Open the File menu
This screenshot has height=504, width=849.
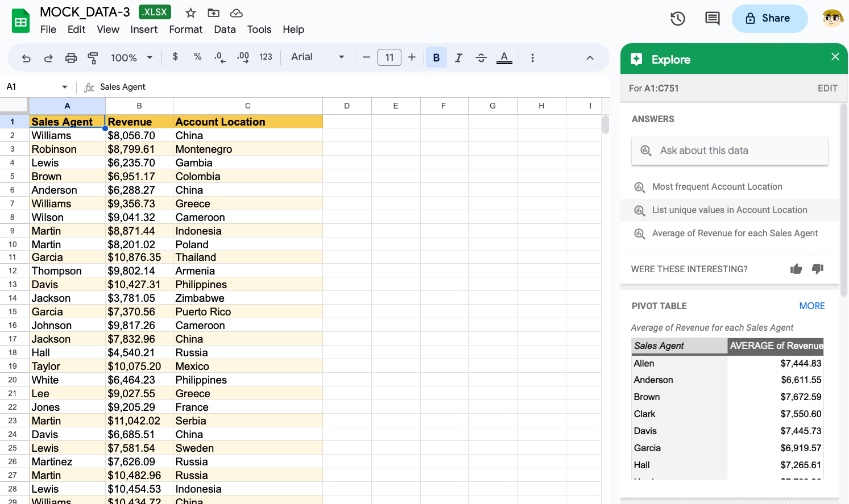click(48, 29)
